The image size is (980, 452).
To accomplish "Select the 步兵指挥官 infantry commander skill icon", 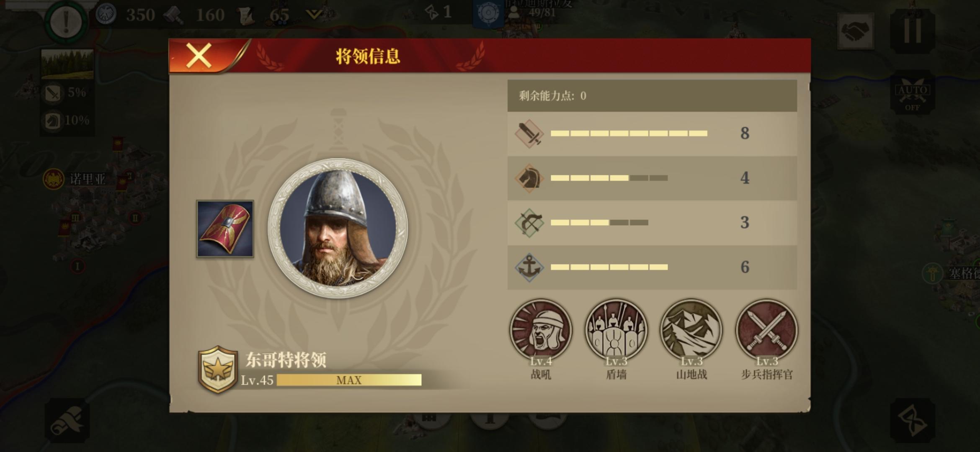I will 767,330.
